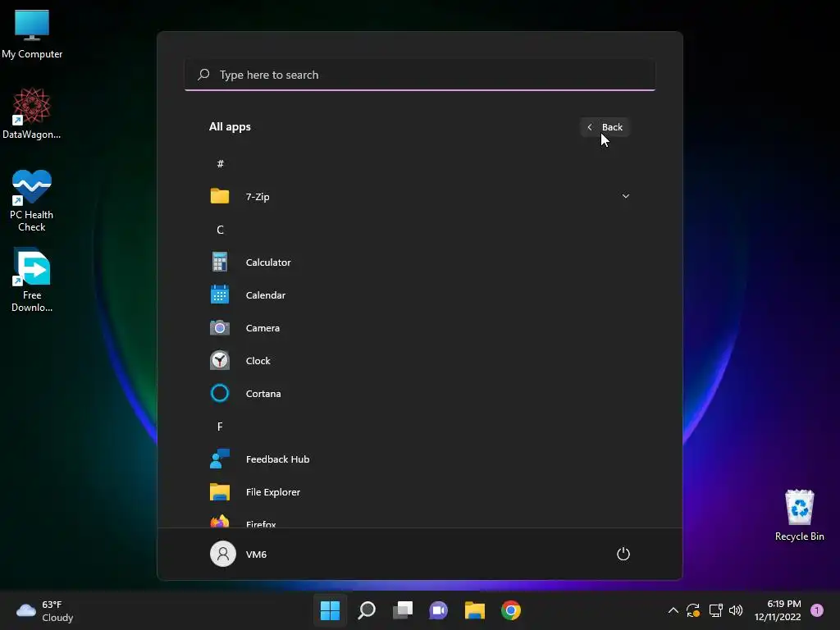
Task: Select PC Health Check desktop shortcut
Action: tap(32, 200)
